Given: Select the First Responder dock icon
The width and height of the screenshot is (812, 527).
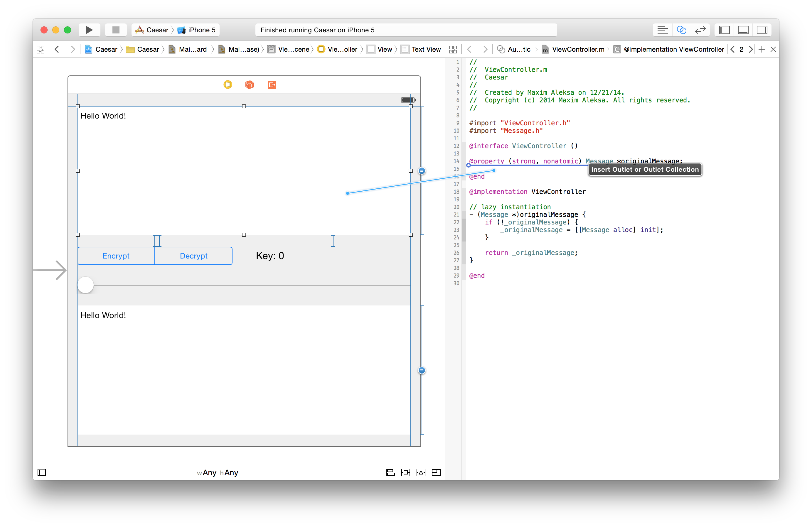Looking at the screenshot, I should 250,85.
